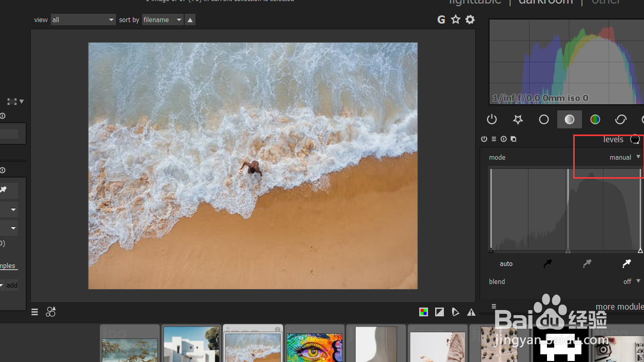The image size is (644, 362).
Task: Open quick access styles icon
Action: click(x=51, y=312)
